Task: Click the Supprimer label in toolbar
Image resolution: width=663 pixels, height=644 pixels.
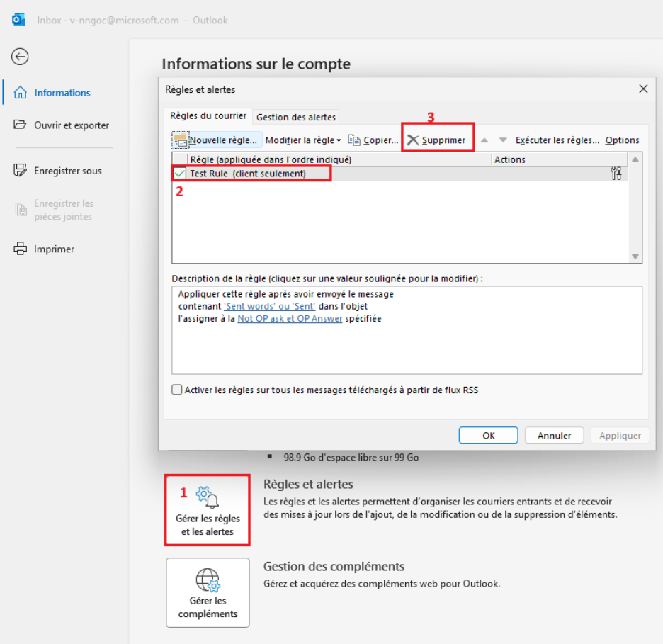Action: (443, 140)
